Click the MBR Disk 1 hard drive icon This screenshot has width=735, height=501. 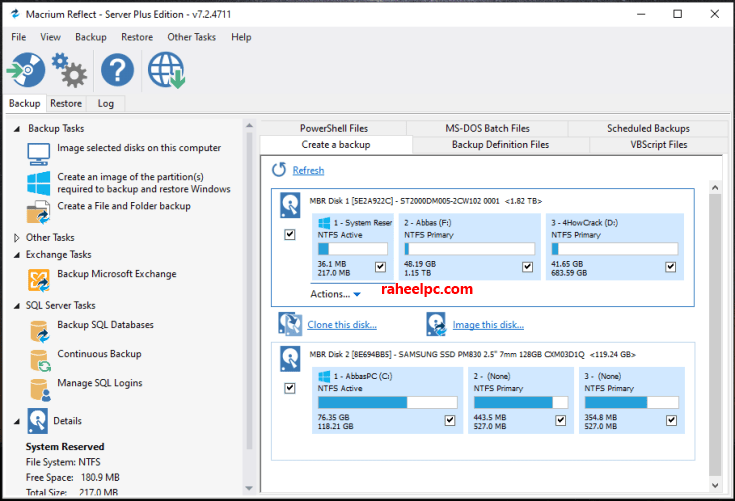[290, 205]
